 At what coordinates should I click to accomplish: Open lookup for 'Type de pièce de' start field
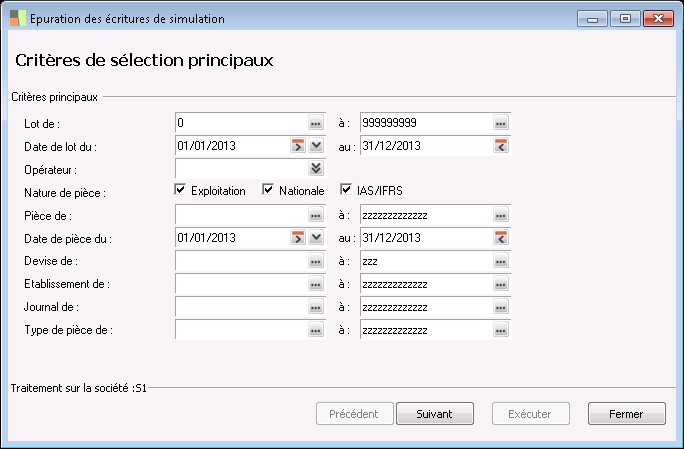[x=315, y=330]
